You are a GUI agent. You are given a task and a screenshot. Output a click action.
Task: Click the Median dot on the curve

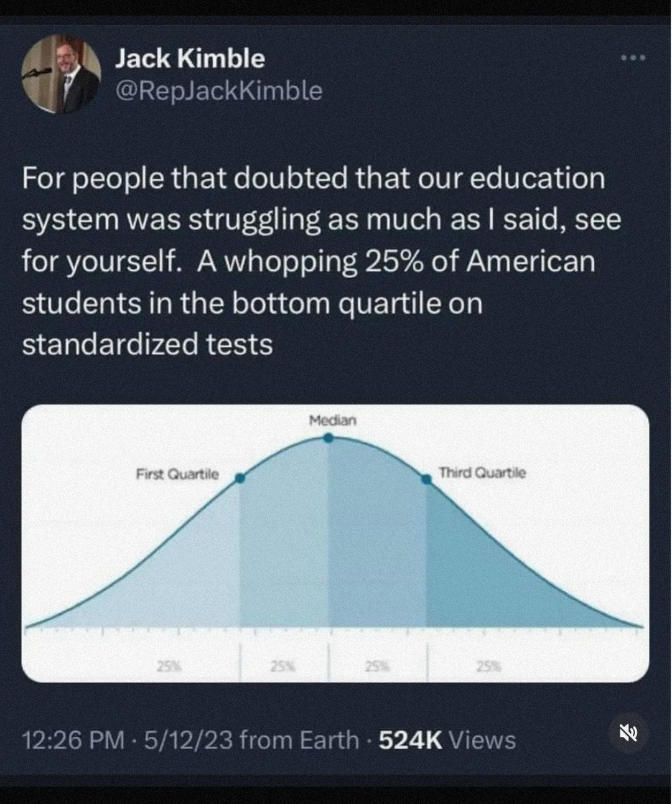click(x=329, y=438)
